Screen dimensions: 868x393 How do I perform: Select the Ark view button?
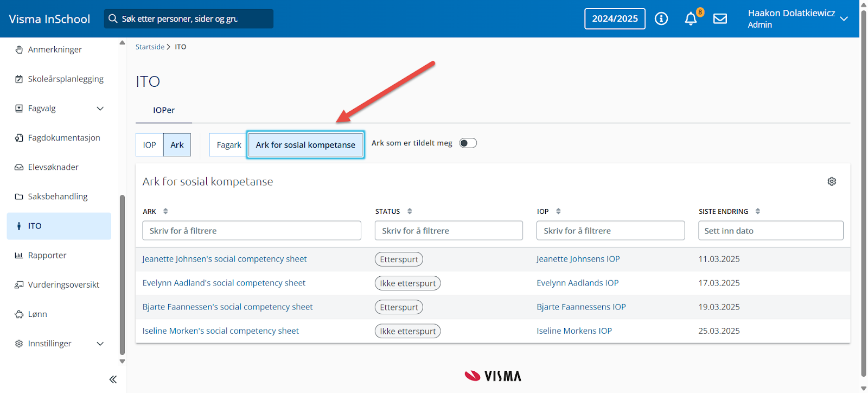coord(177,145)
